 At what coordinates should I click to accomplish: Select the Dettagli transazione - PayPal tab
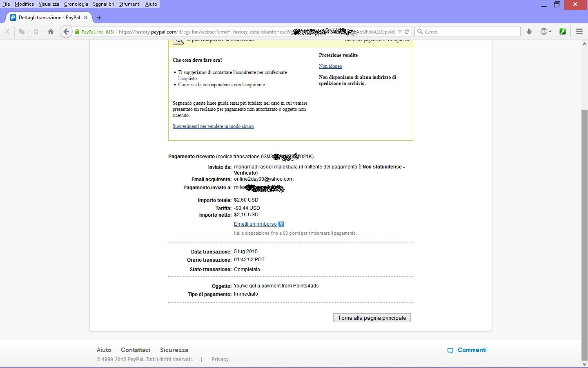(x=49, y=18)
